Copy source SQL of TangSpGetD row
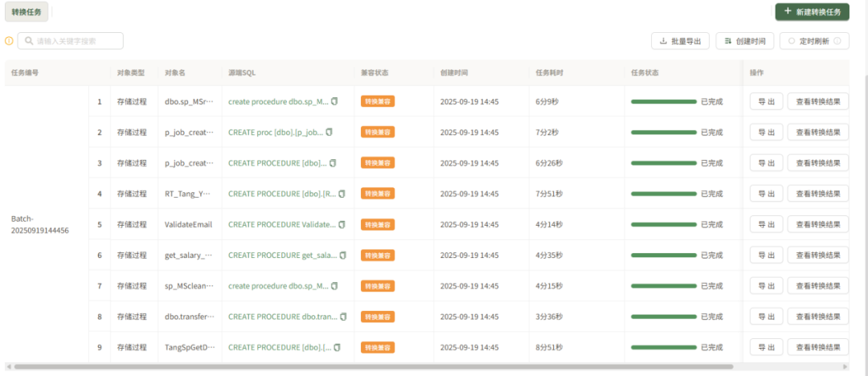The image size is (868, 376). (x=337, y=347)
